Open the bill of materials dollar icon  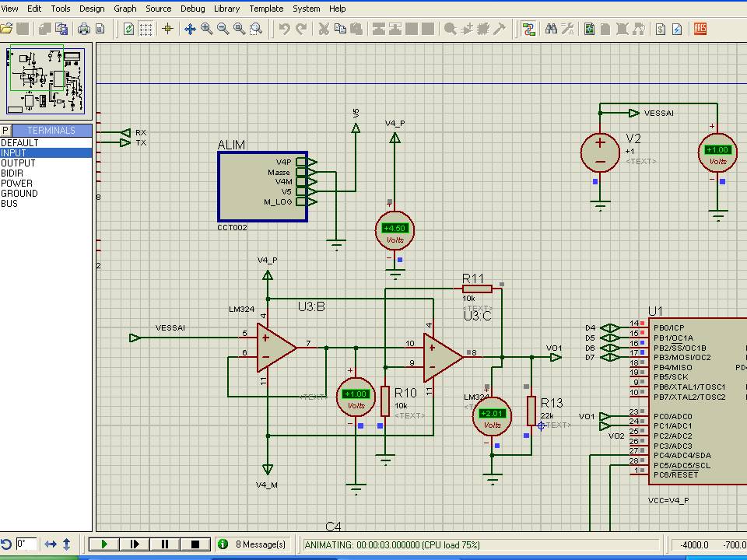661,29
